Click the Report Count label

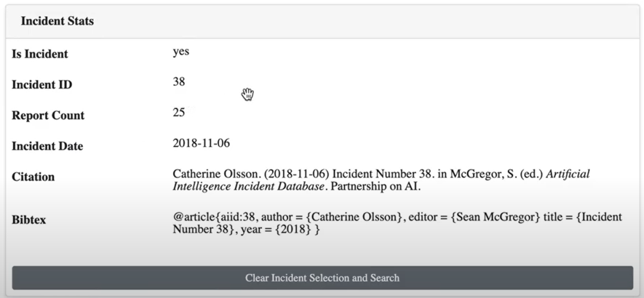click(x=48, y=116)
